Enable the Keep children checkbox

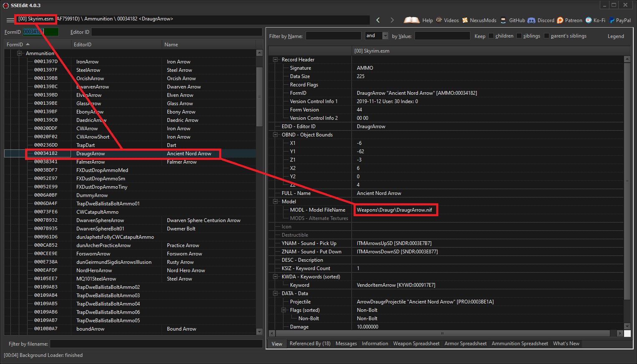click(x=491, y=36)
